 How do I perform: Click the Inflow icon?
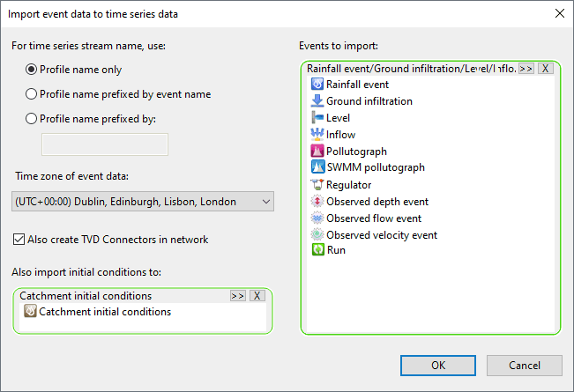(x=317, y=135)
